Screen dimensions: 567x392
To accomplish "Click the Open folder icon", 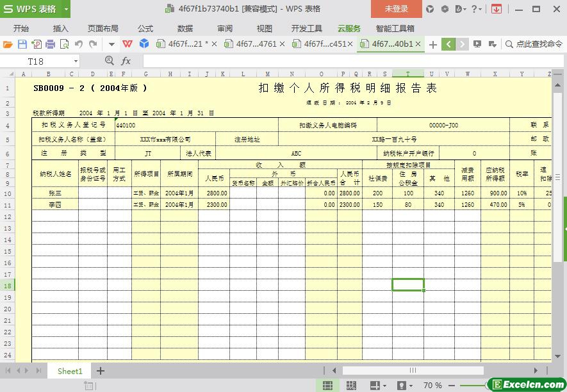I will pyautogui.click(x=8, y=44).
